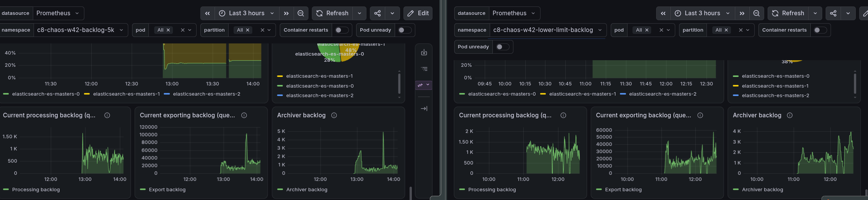The height and width of the screenshot is (200, 868).
Task: Toggle Container restarts in right dashboard
Action: coord(820,30)
